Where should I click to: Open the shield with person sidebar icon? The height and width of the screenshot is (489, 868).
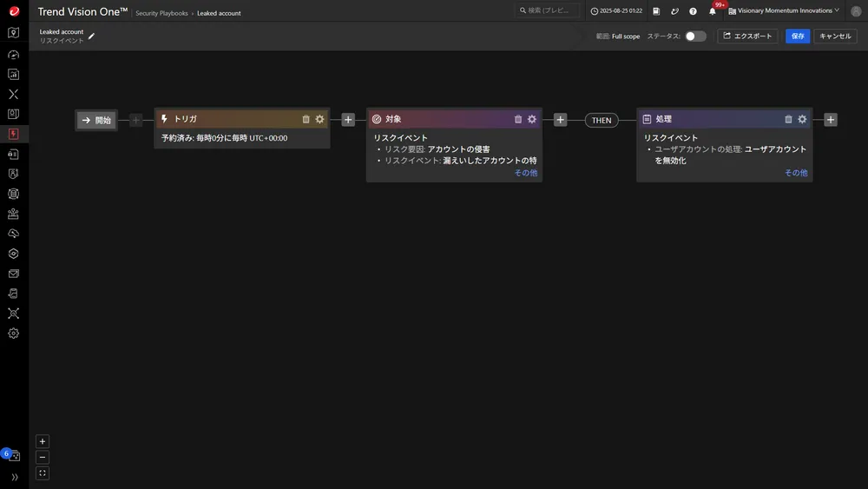click(13, 174)
